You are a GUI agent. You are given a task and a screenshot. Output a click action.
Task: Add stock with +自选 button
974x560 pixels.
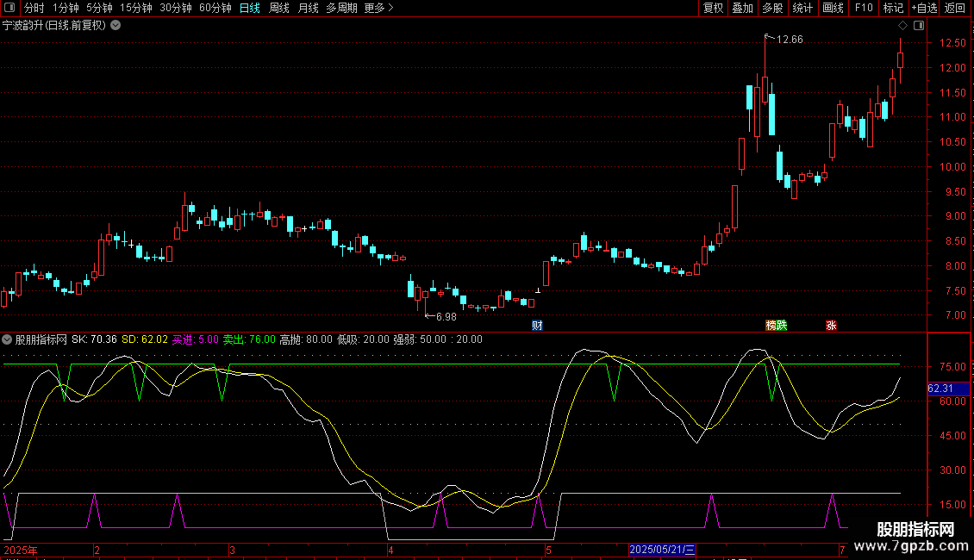(922, 8)
